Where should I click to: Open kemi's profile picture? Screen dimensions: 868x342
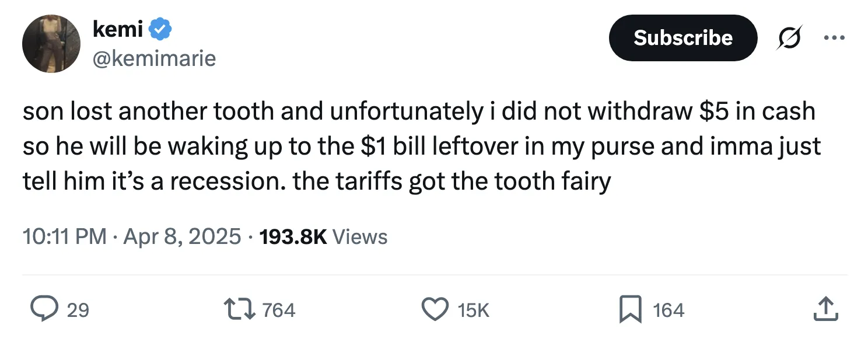coord(51,44)
